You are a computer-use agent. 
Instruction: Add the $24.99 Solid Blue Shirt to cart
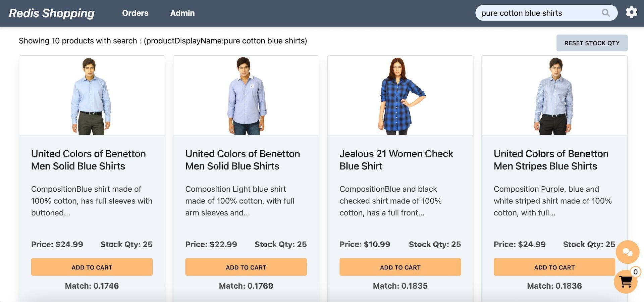(x=92, y=267)
